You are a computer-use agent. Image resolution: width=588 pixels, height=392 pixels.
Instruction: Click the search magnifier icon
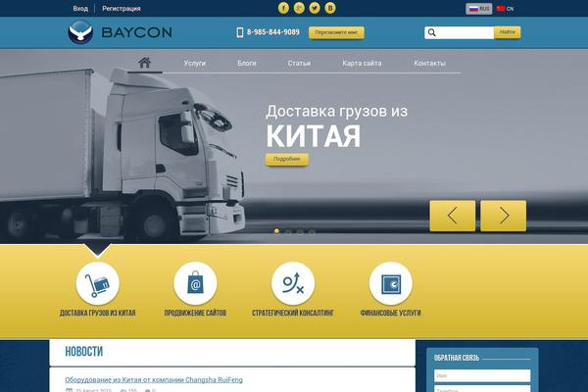coord(431,32)
